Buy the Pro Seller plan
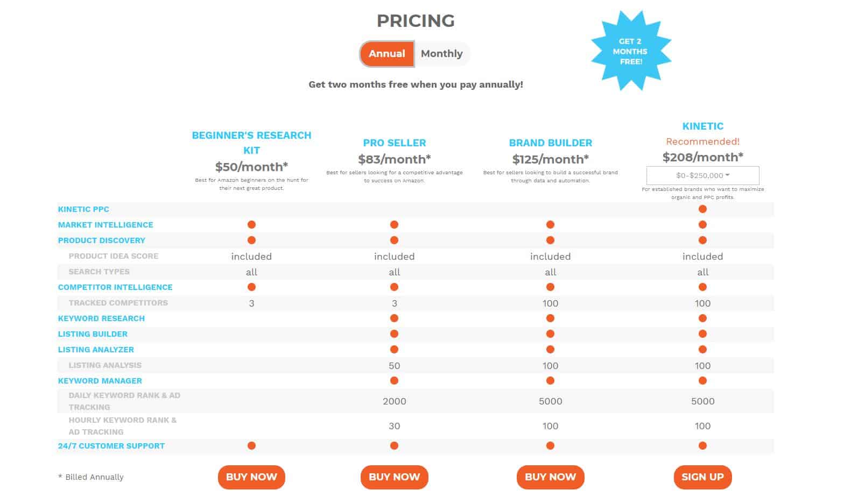The height and width of the screenshot is (504, 851). coord(394,477)
